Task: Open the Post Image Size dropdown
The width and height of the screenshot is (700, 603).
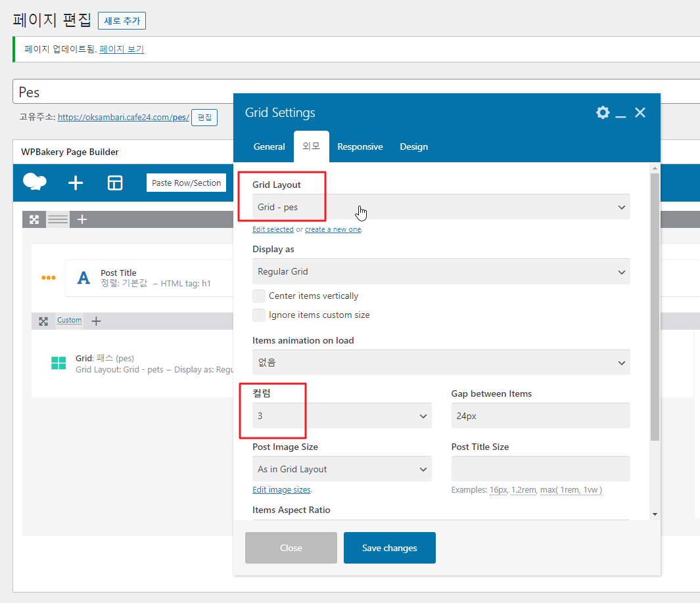Action: point(342,469)
